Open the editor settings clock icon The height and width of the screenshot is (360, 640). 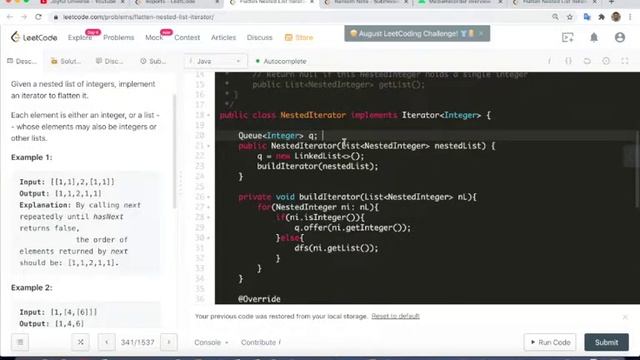click(606, 61)
